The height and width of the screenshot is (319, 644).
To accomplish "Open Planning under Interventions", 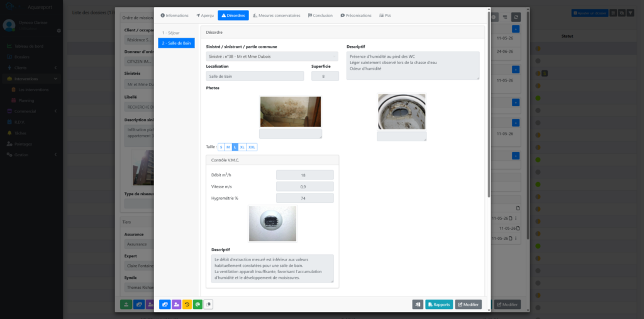I will tap(26, 100).
